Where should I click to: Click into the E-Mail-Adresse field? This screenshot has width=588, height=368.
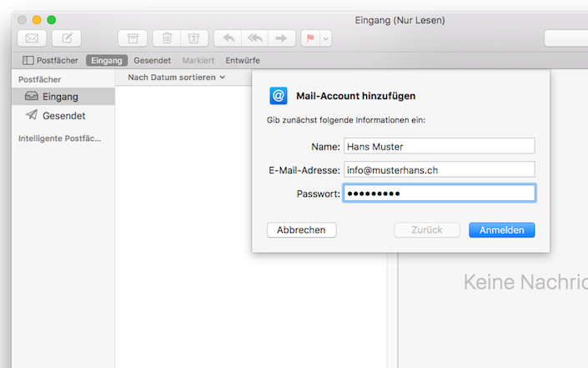click(439, 169)
